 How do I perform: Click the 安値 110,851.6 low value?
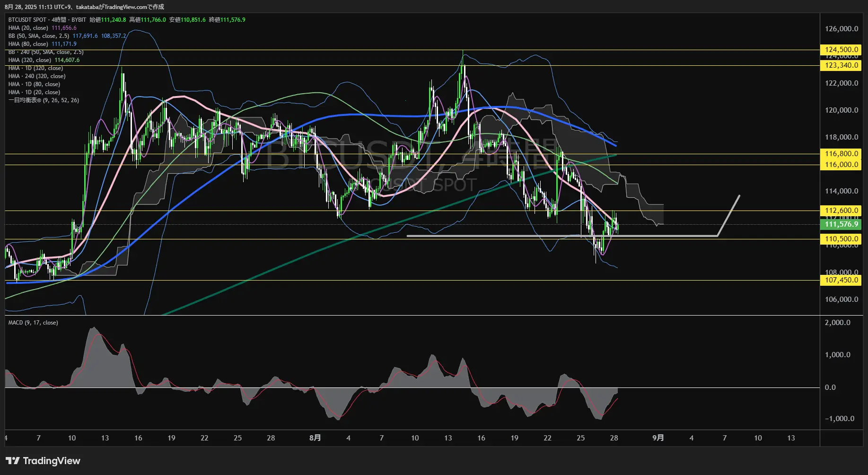(x=187, y=20)
